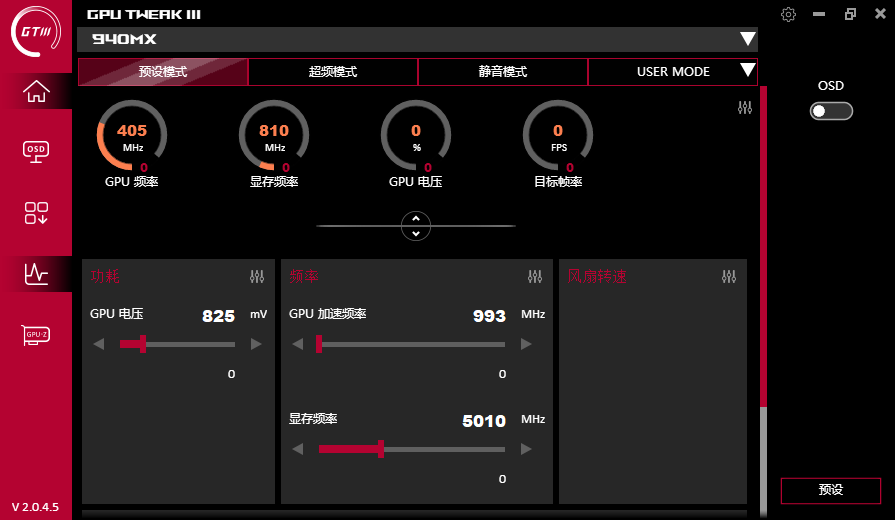Open settings gear in title bar
The width and height of the screenshot is (895, 520).
tap(788, 14)
